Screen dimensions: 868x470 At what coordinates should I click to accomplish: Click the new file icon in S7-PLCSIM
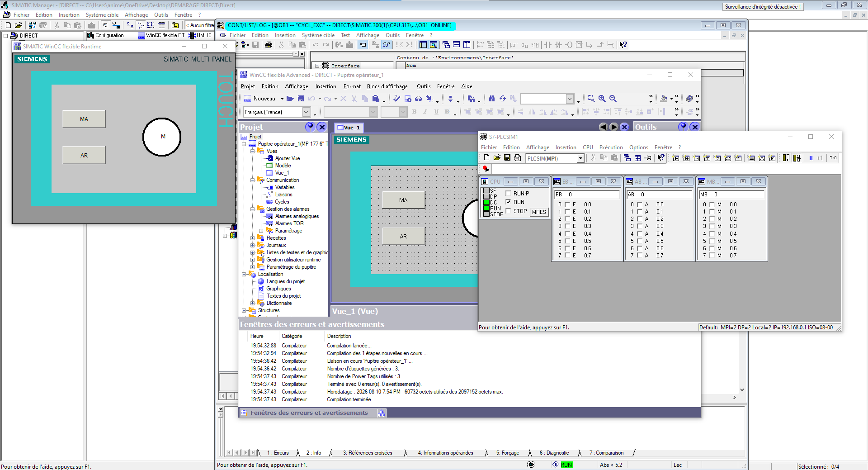[x=486, y=158]
